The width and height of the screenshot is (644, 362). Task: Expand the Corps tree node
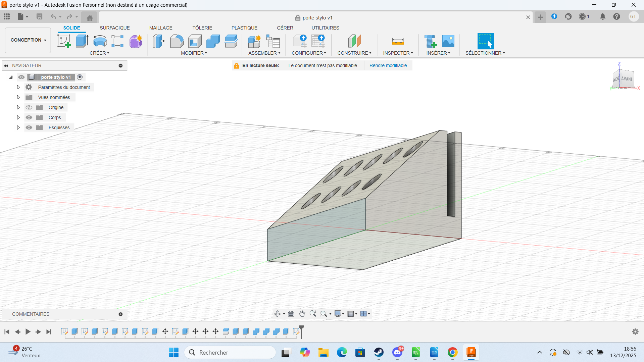(x=18, y=117)
